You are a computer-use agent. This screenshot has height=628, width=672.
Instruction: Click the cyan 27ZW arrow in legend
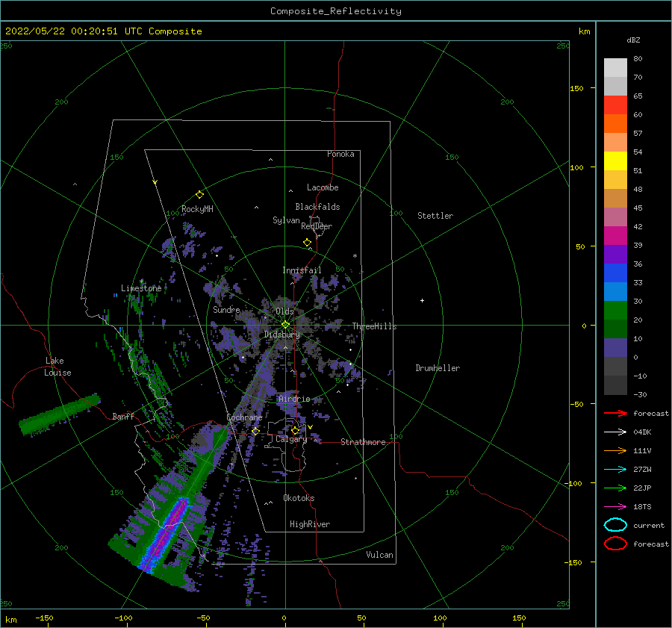pos(615,470)
